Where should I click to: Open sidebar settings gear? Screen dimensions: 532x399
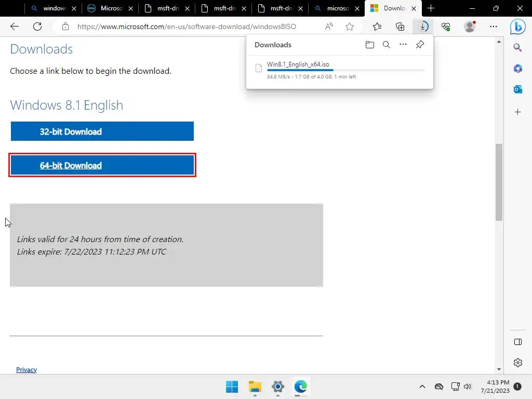point(518,363)
